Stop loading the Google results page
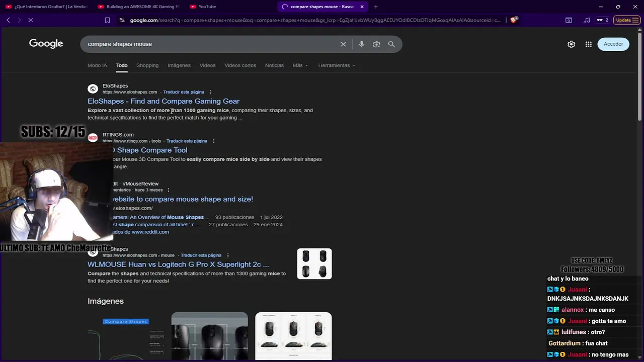 (30, 20)
